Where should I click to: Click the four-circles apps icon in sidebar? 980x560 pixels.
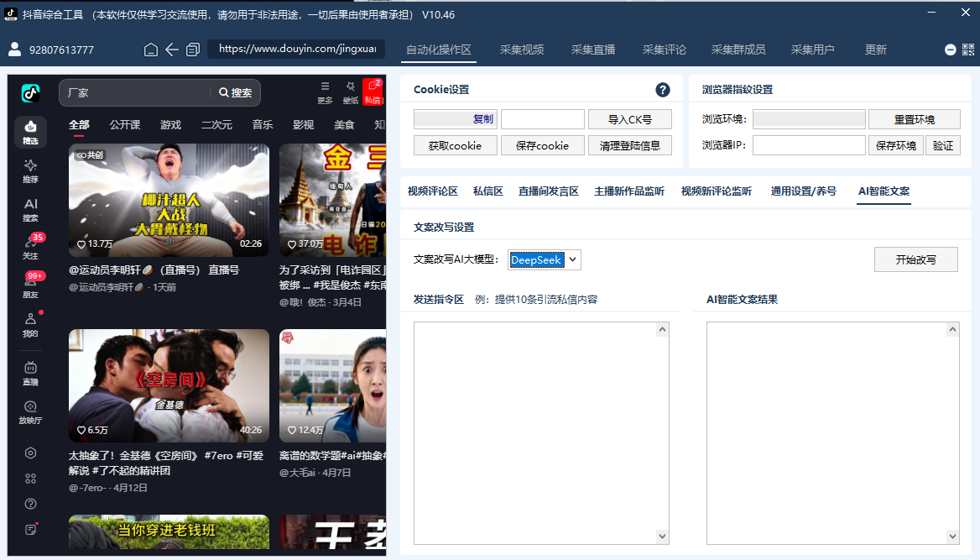[x=30, y=479]
